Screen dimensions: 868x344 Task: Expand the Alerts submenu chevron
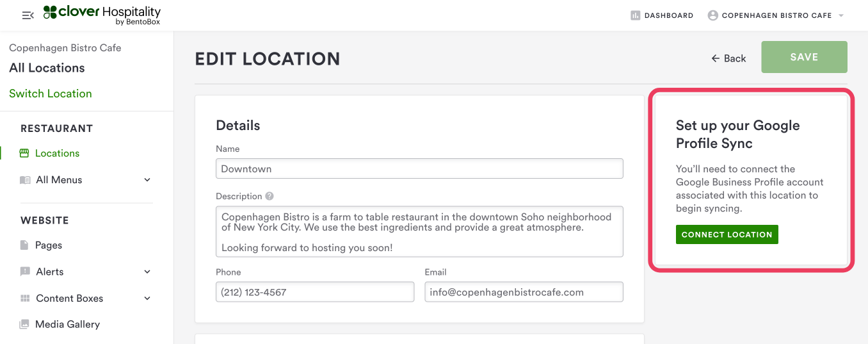(147, 272)
